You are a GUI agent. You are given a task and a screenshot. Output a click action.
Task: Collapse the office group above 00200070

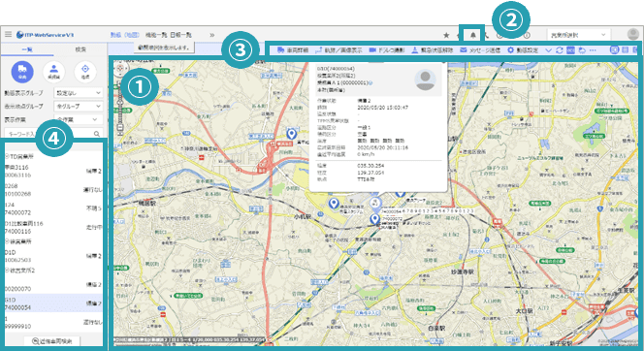tap(7, 271)
